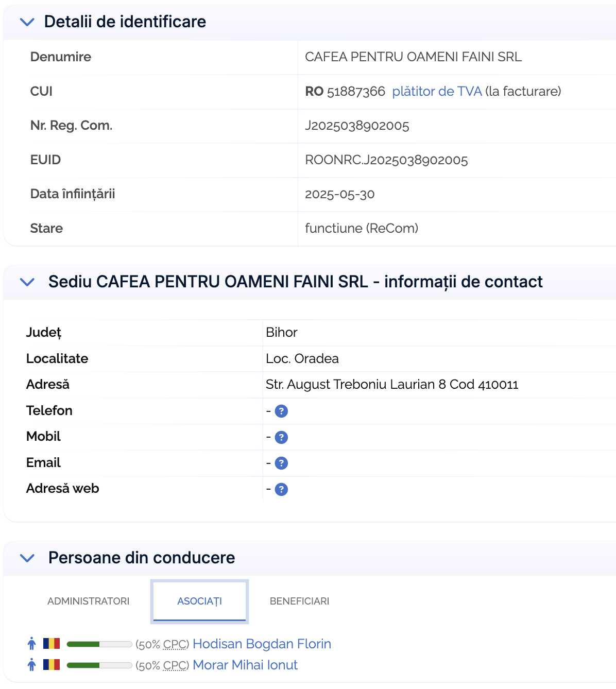Click the help icon next to Mobil
The width and height of the screenshot is (616, 689).
[x=281, y=437]
